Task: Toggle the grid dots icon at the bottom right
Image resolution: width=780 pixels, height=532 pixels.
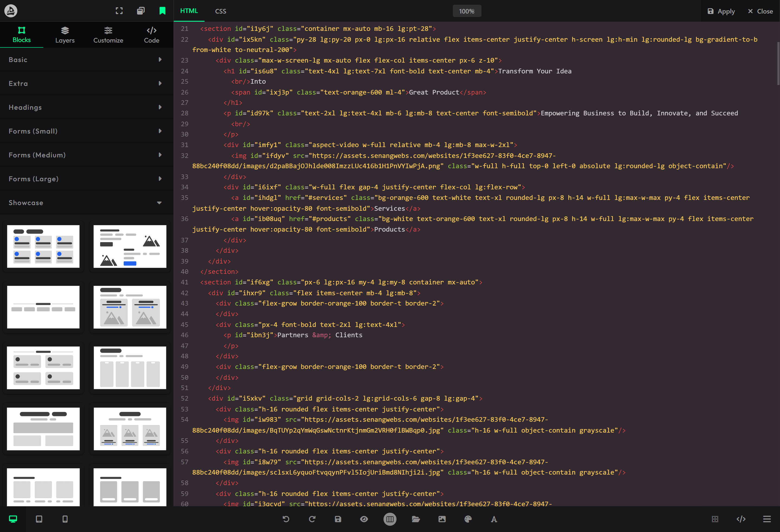Action: 715,519
